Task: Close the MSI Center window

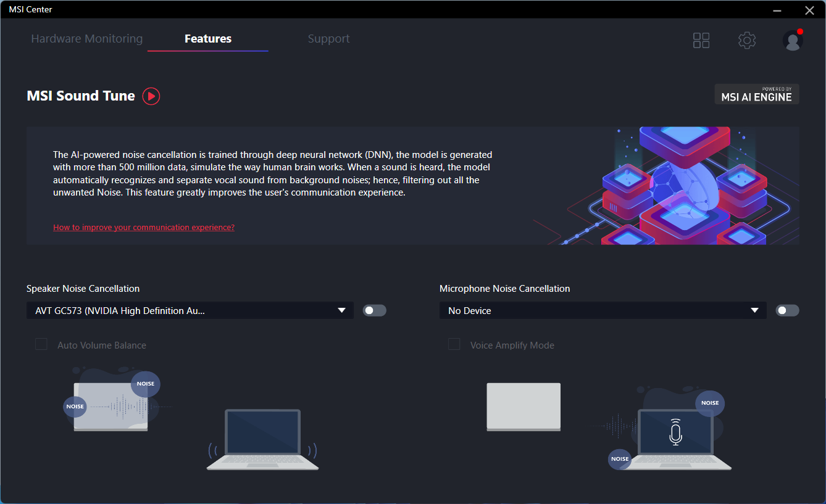Action: pos(810,10)
